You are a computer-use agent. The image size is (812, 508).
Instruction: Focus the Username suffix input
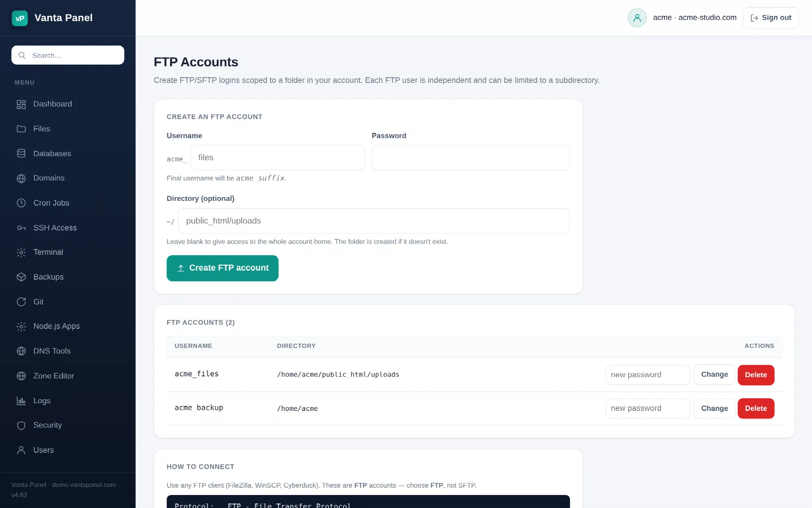pos(278,158)
